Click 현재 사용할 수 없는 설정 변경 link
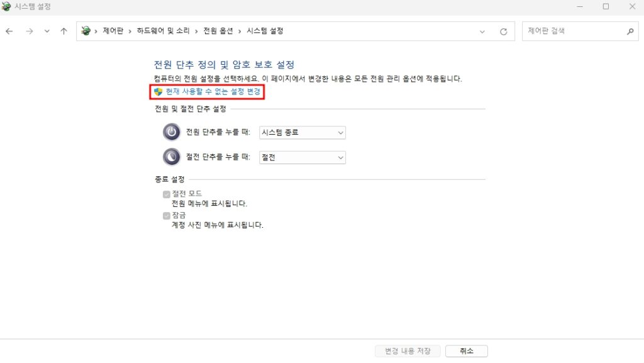Viewport: 644px width, 363px height. 213,92
